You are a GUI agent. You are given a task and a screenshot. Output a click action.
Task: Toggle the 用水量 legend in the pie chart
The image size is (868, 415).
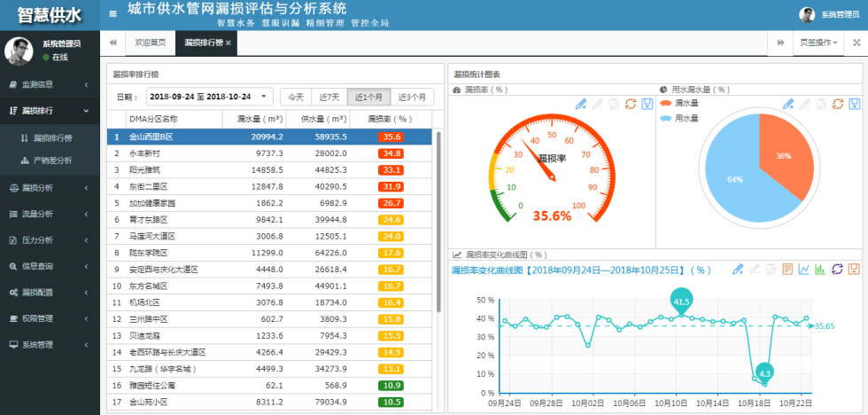tap(679, 118)
